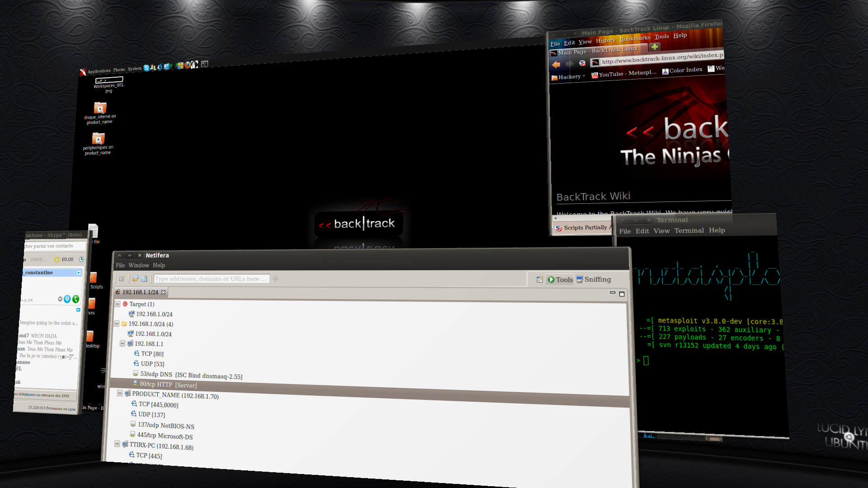This screenshot has height=488, width=868.
Task: Open Firefox History menu
Action: tap(605, 40)
